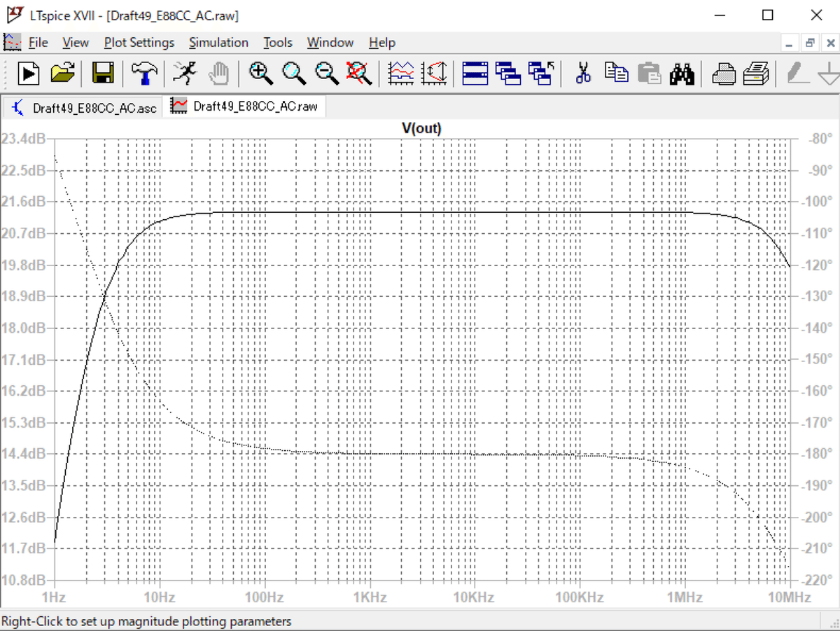
Task: Click the waveform icon beside File menu
Action: click(13, 42)
